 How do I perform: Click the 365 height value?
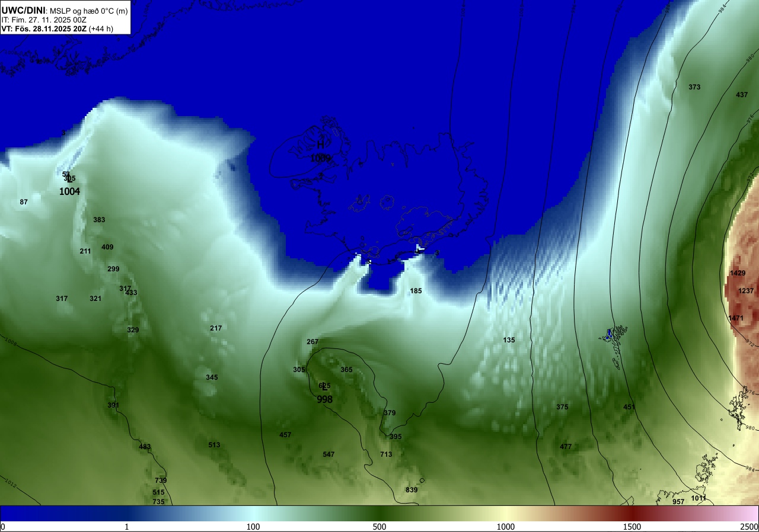tap(346, 370)
